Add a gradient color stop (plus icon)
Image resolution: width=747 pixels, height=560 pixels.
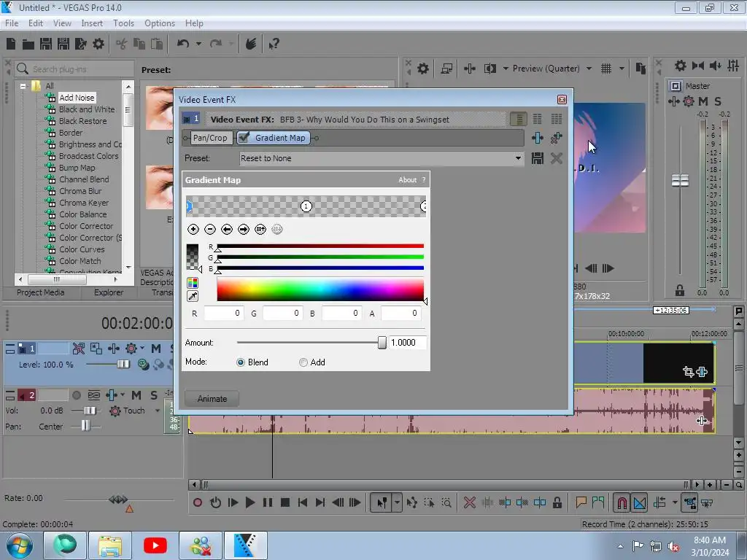click(x=193, y=230)
